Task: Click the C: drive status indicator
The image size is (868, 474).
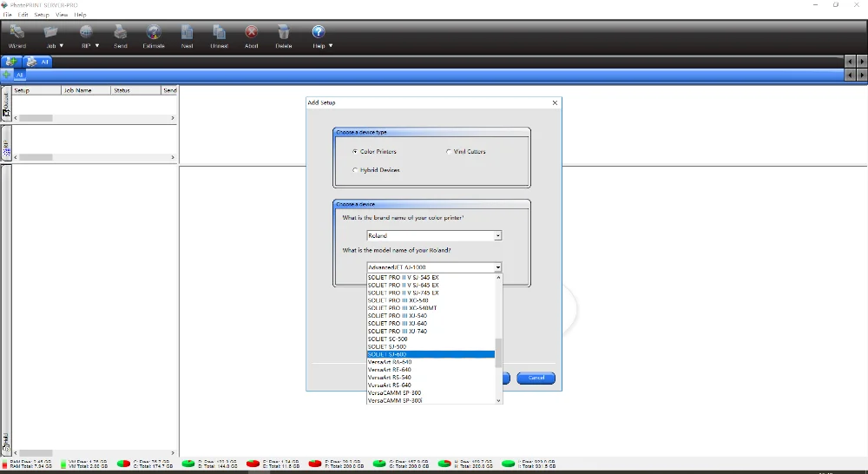Action: pyautogui.click(x=139, y=464)
